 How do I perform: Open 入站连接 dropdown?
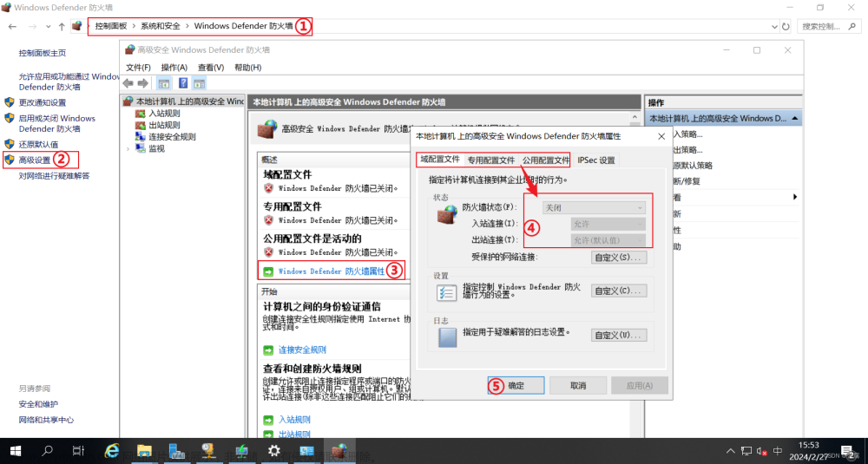(x=608, y=224)
